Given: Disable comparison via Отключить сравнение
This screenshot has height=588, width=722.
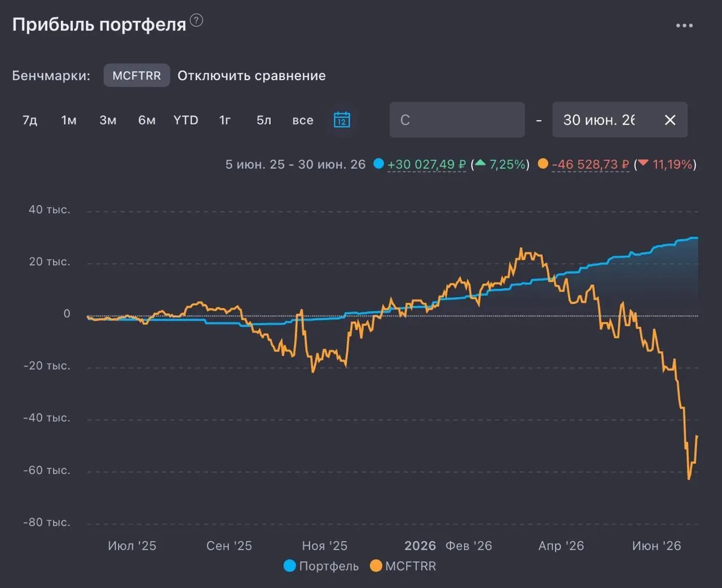Looking at the screenshot, I should pos(252,76).
